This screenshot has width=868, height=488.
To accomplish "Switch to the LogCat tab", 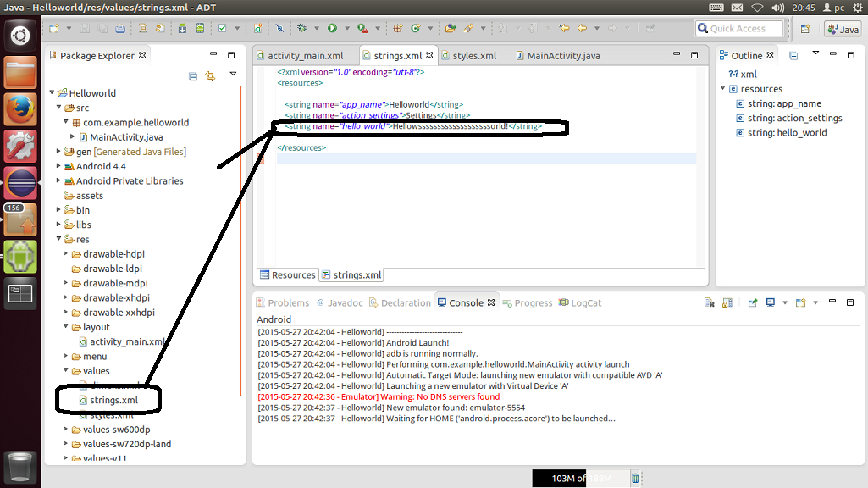I will (579, 303).
